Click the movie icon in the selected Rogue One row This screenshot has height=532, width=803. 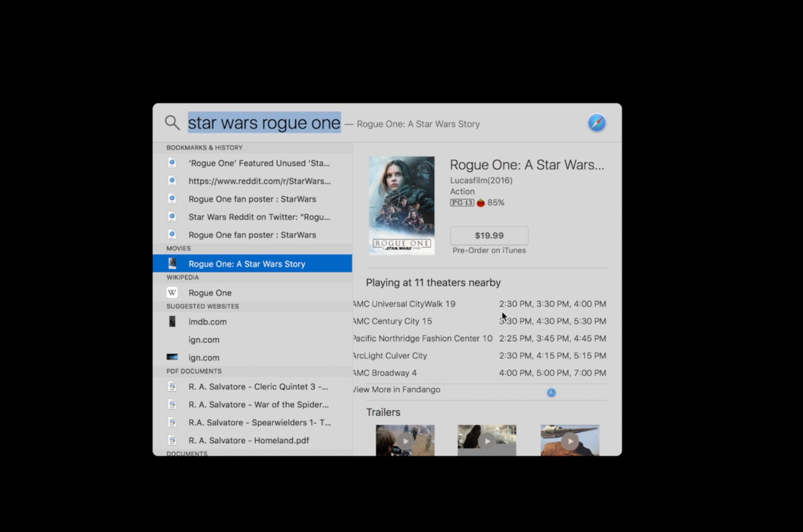click(172, 263)
